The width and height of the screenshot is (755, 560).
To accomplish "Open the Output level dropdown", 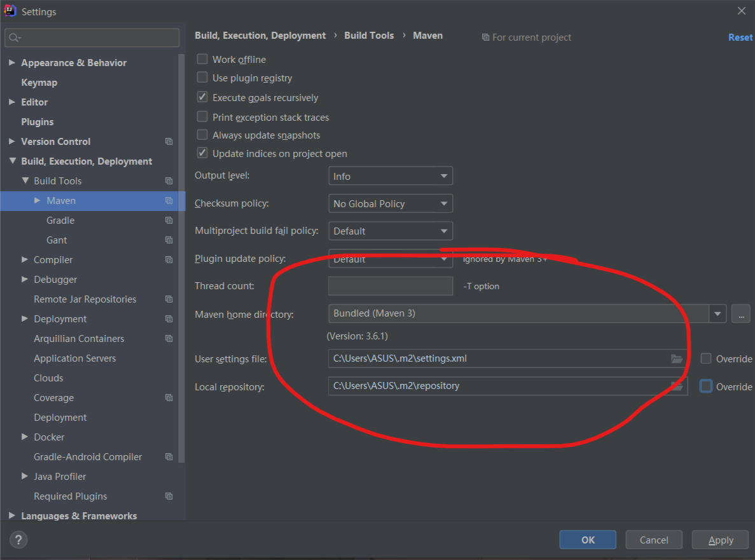I will 391,176.
